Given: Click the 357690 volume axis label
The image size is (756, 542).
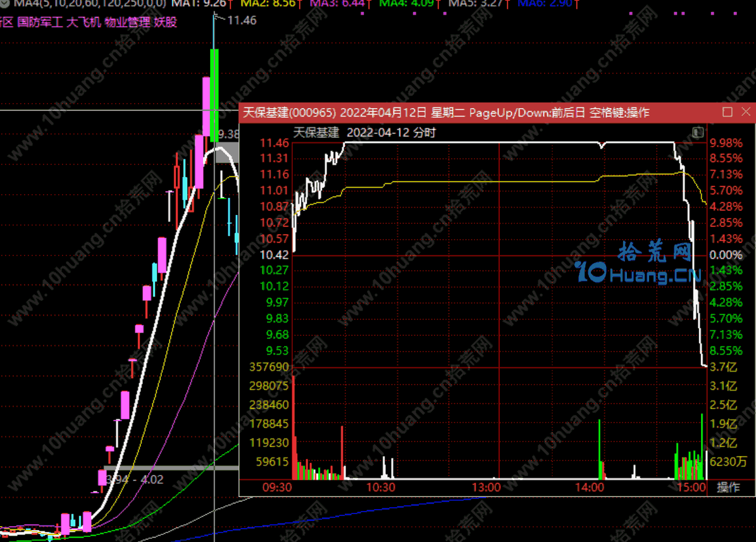Looking at the screenshot, I should (x=269, y=367).
